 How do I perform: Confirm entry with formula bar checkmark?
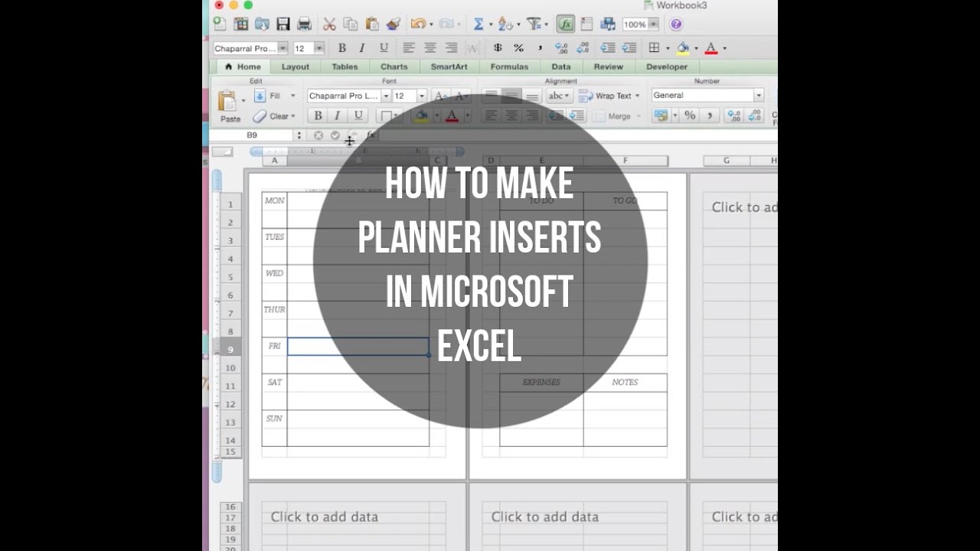(335, 135)
